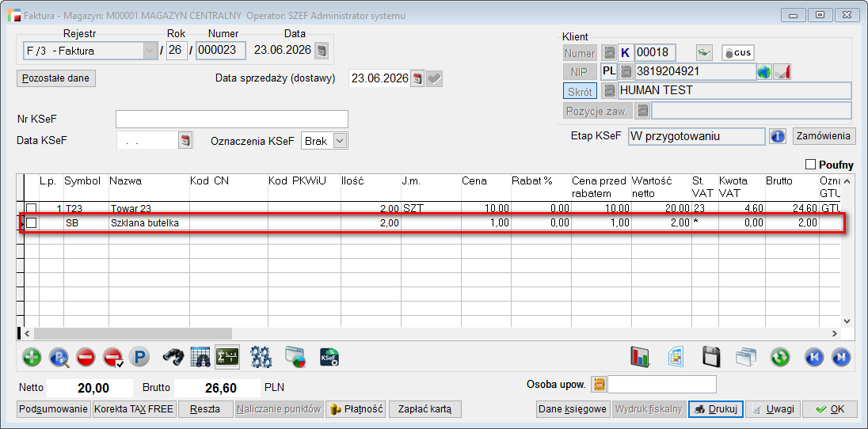Image resolution: width=868 pixels, height=429 pixels.
Task: Go to next document blue arrow
Action: tap(840, 358)
